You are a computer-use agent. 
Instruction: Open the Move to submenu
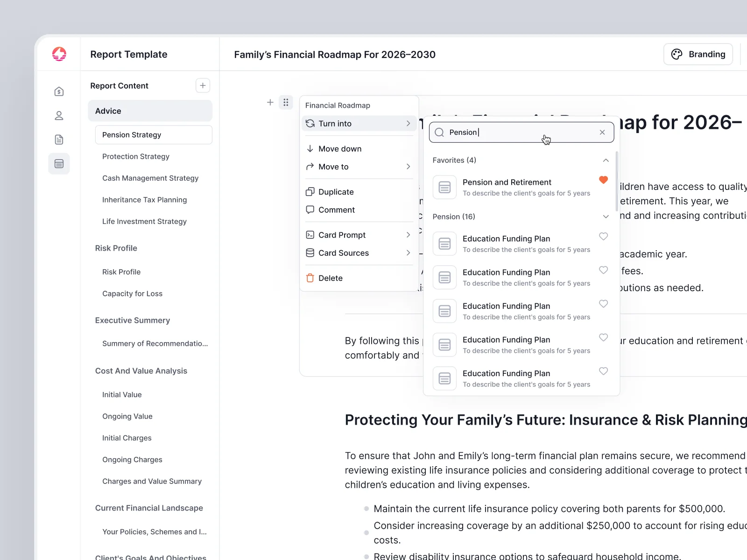(x=359, y=167)
